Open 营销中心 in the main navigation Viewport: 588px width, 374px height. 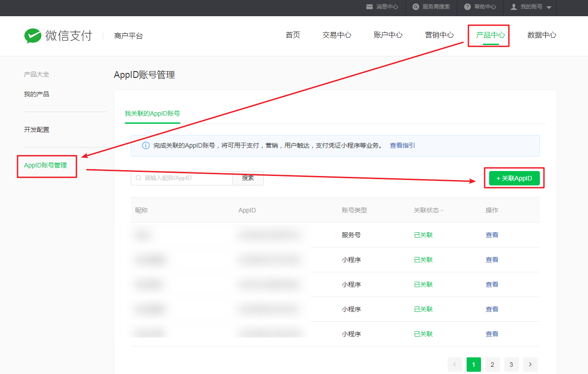pyautogui.click(x=439, y=35)
